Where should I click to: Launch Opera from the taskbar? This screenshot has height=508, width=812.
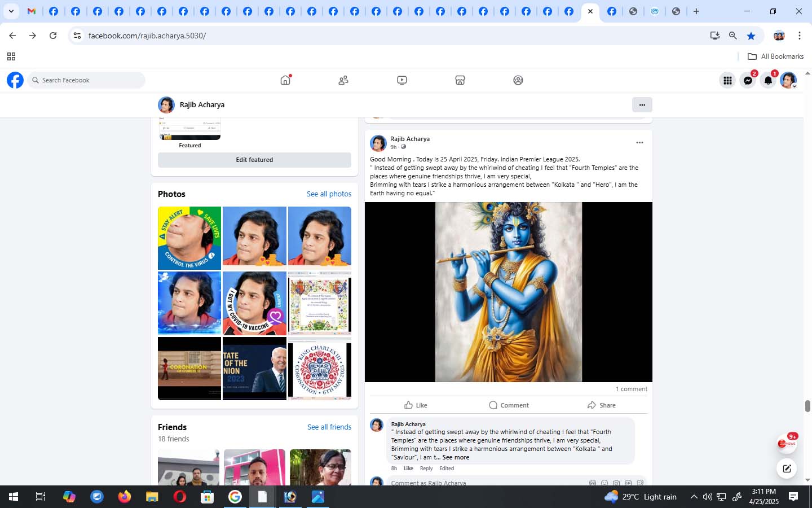[x=180, y=497]
